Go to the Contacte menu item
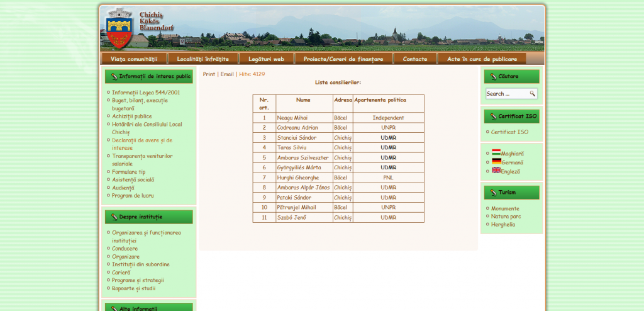 pos(414,59)
